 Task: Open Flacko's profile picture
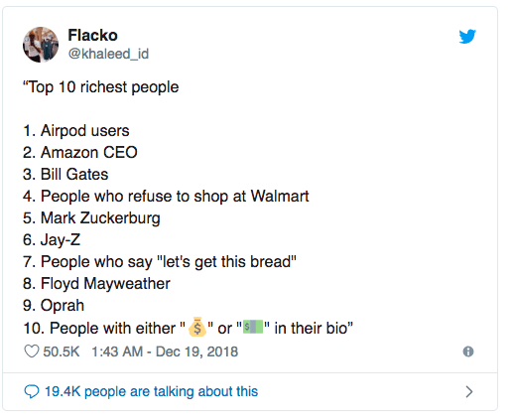click(x=41, y=45)
